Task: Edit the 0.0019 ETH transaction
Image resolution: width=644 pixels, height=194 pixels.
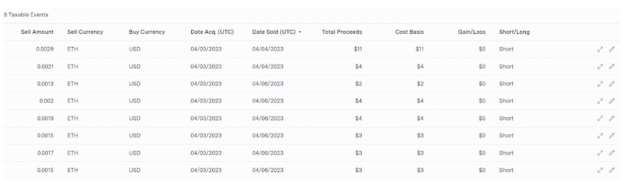Action: coord(612,118)
